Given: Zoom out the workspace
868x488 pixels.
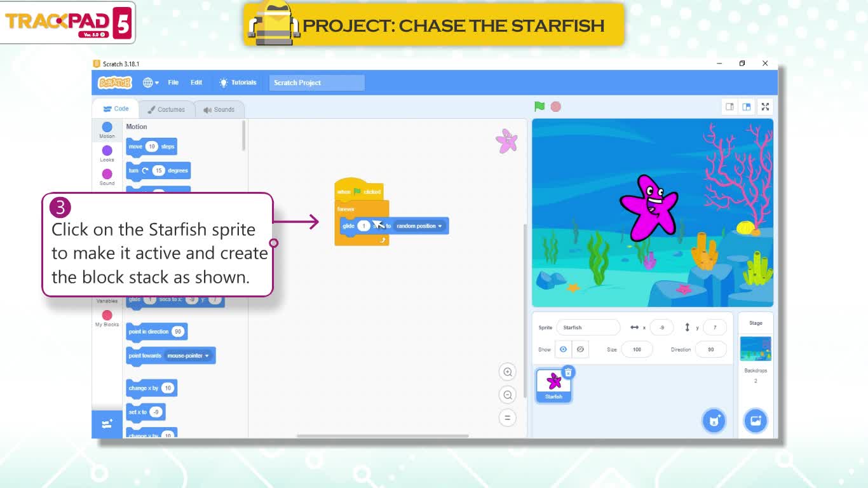Looking at the screenshot, I should [x=507, y=395].
